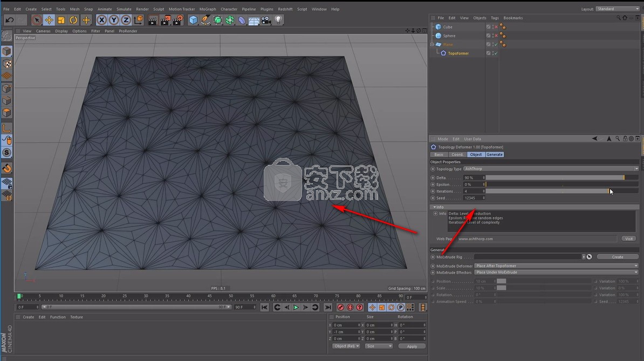Open the Spline pen tool
Viewport: 644px width, 361px height.
[x=205, y=20]
